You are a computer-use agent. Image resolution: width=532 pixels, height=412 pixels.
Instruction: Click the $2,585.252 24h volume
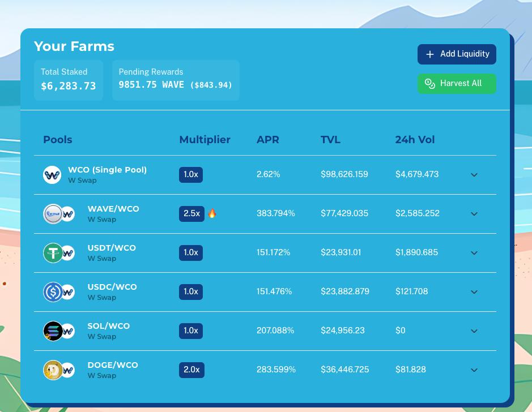(x=418, y=213)
